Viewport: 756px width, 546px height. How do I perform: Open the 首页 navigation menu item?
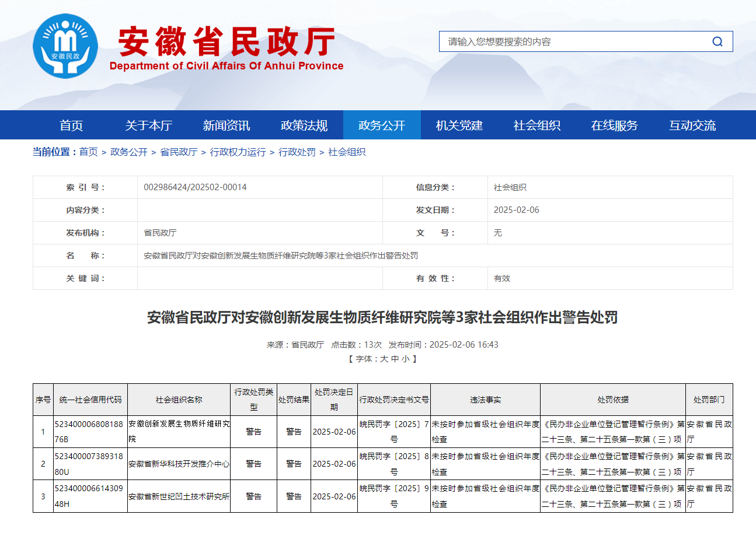(71, 125)
